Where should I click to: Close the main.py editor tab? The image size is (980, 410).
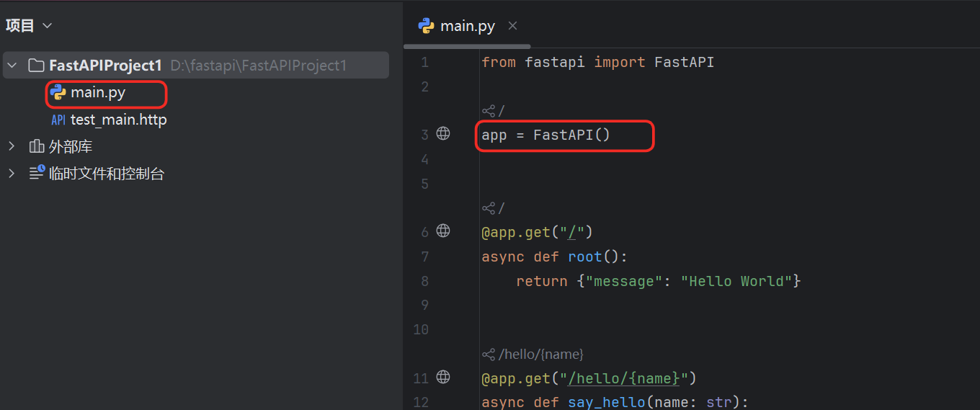click(x=512, y=26)
